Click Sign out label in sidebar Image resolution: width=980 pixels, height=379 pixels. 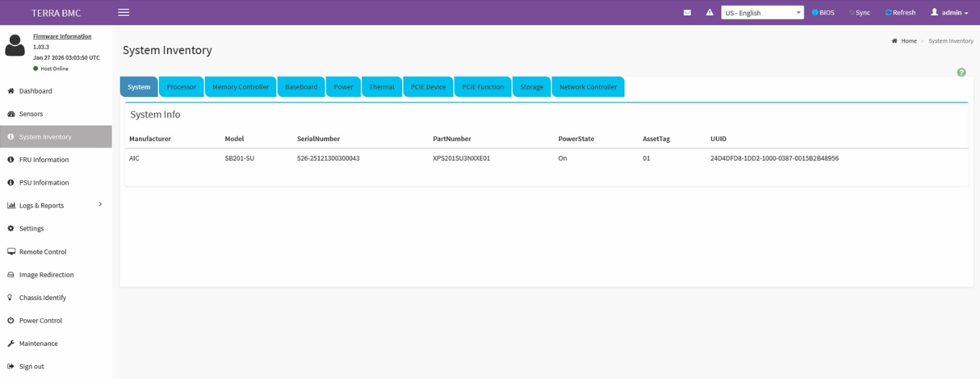click(x=31, y=366)
